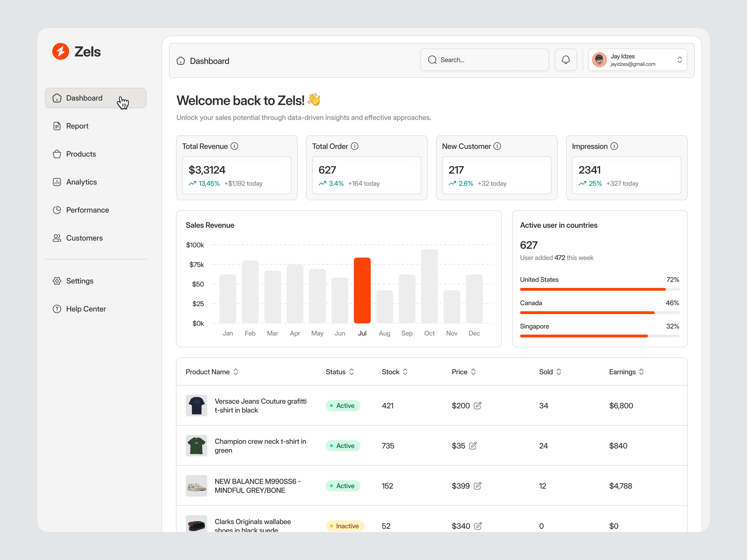Edit the $200 price of Versace t-shirt
The height and width of the screenshot is (560, 747).
pos(478,405)
